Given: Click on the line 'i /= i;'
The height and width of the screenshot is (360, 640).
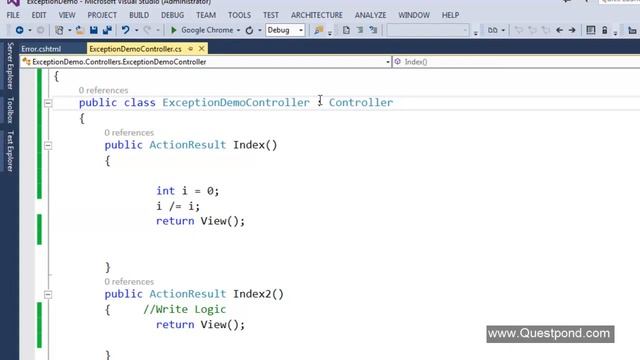Looking at the screenshot, I should [178, 206].
